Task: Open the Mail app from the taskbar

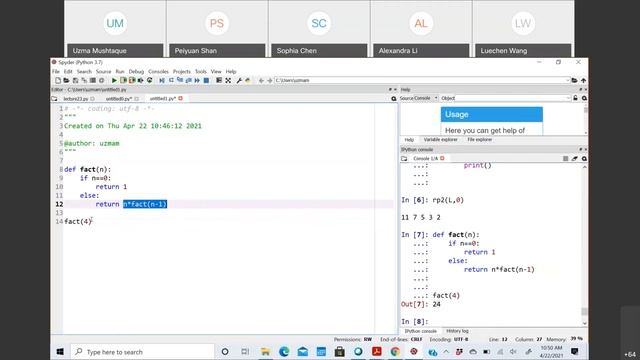Action: [302, 352]
